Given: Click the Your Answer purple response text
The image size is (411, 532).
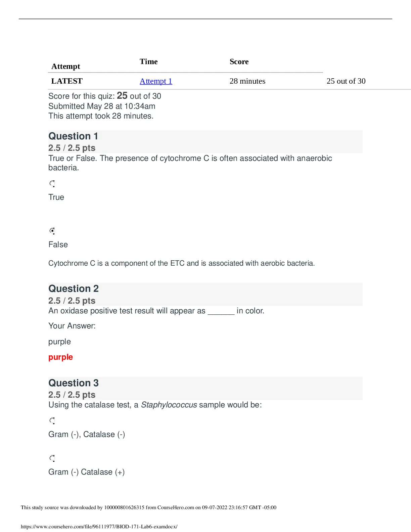Looking at the screenshot, I should pos(59,342).
